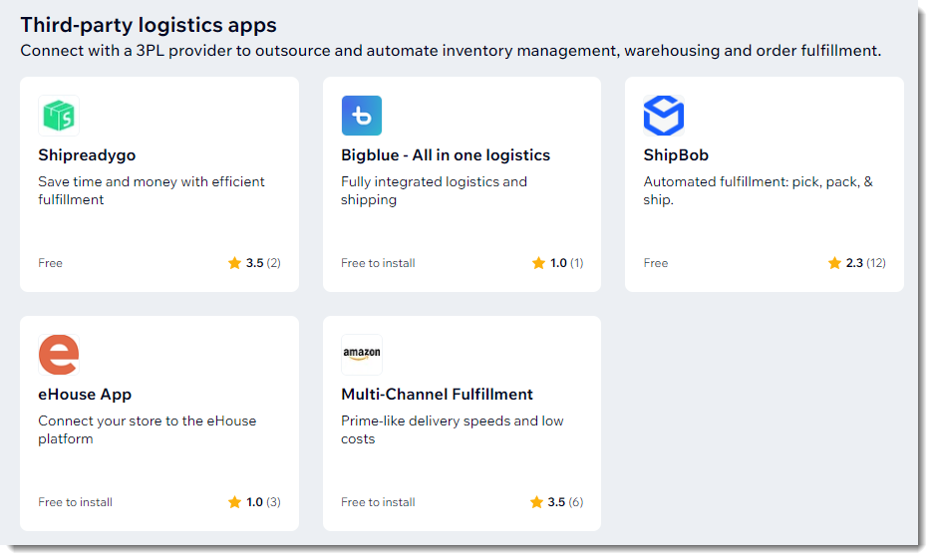
Task: Open the Multi-Channel Fulfillment title
Action: (x=437, y=395)
